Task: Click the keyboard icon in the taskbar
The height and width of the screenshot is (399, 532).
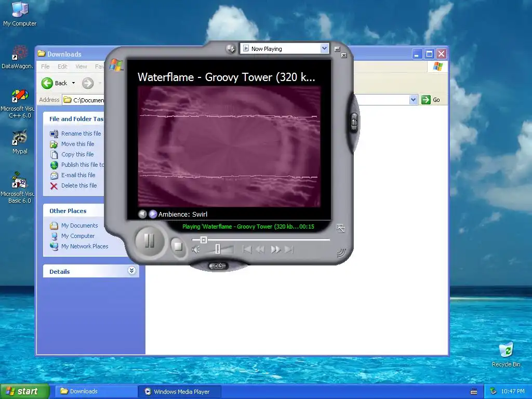Action: tap(474, 392)
